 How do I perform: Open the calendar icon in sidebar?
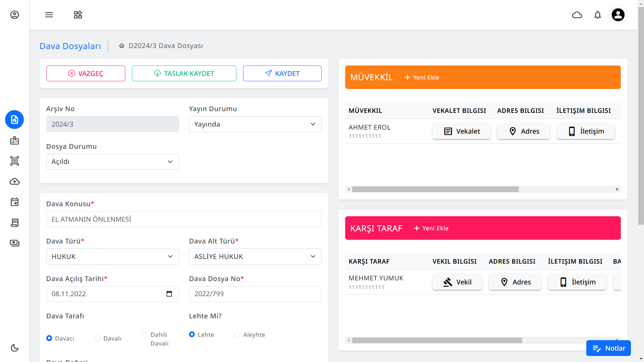pos(14,202)
